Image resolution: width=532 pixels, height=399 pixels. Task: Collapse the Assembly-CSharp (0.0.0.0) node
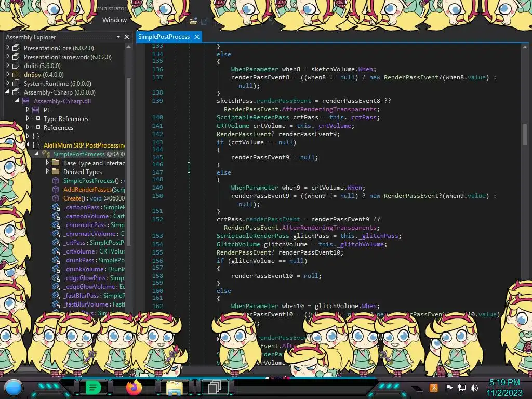pyautogui.click(x=7, y=92)
